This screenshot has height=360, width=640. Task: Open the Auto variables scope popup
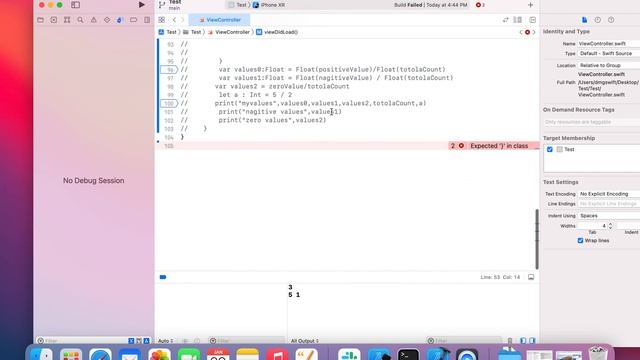pyautogui.click(x=166, y=341)
